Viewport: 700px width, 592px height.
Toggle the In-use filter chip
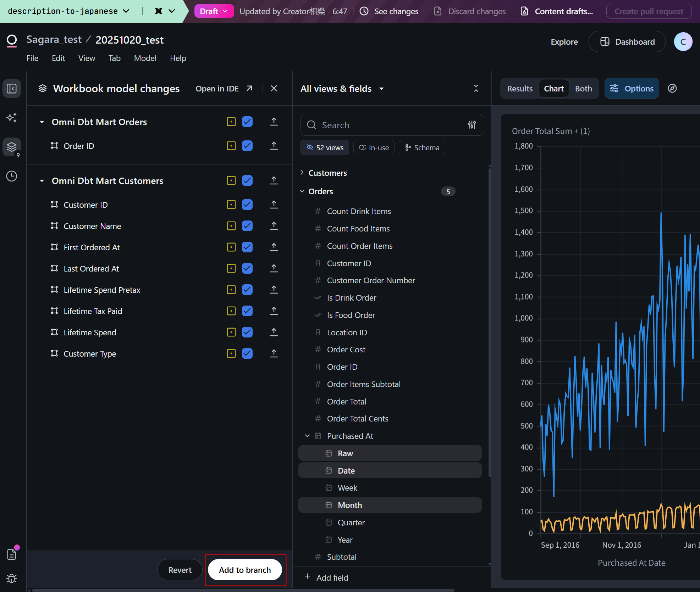(374, 147)
